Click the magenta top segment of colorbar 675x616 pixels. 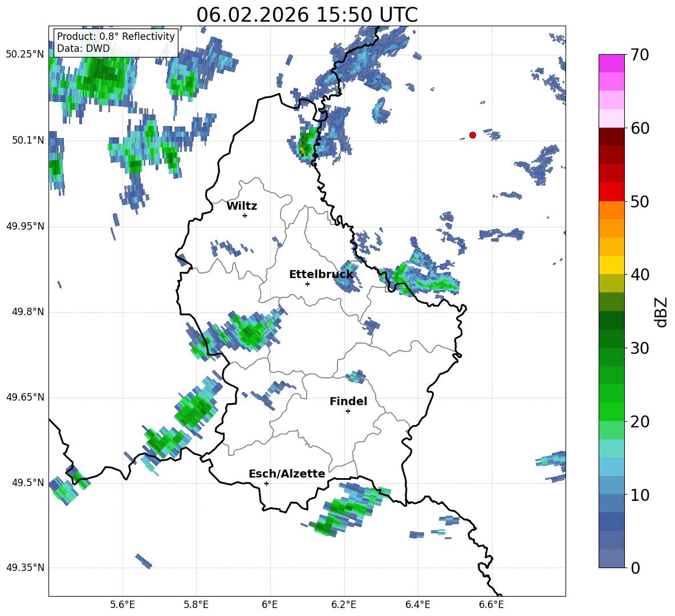click(x=611, y=63)
